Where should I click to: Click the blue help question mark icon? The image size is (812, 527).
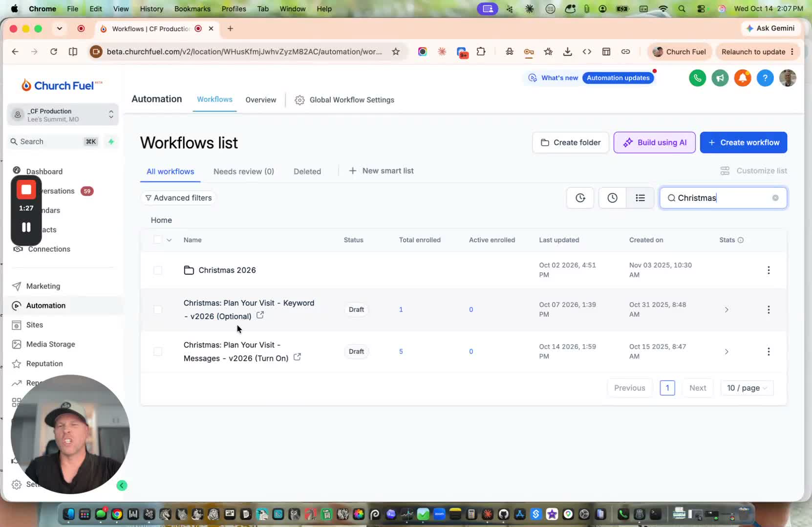pyautogui.click(x=765, y=78)
